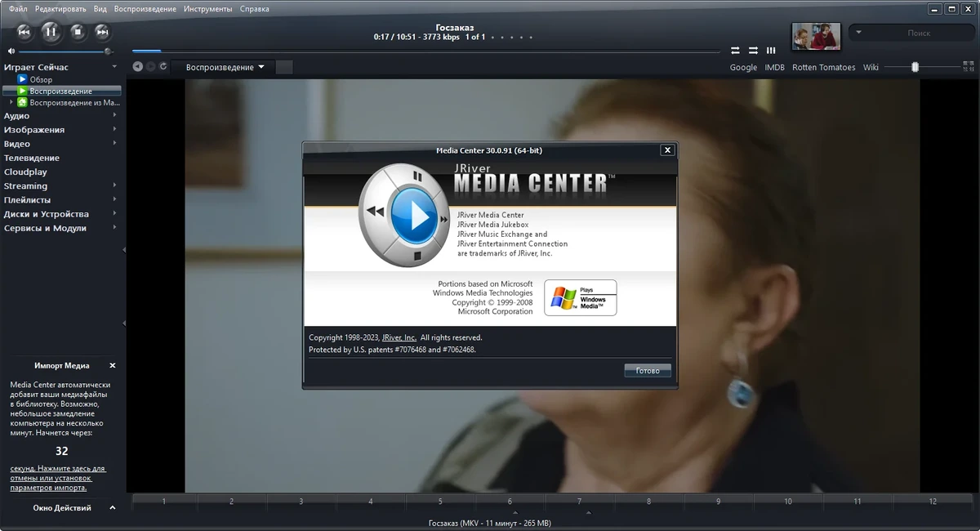Viewport: 980px width, 531px height.
Task: Jump to chapter marker 1
Action: (x=163, y=501)
